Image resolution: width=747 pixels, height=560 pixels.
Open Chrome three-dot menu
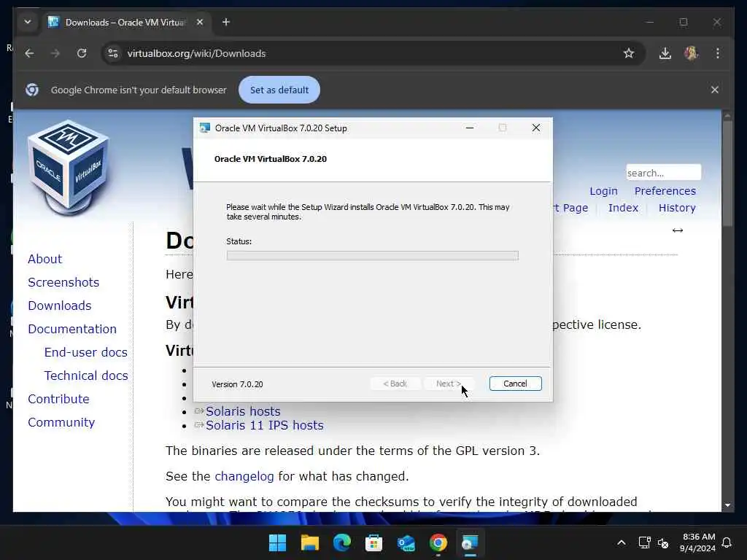click(x=718, y=53)
